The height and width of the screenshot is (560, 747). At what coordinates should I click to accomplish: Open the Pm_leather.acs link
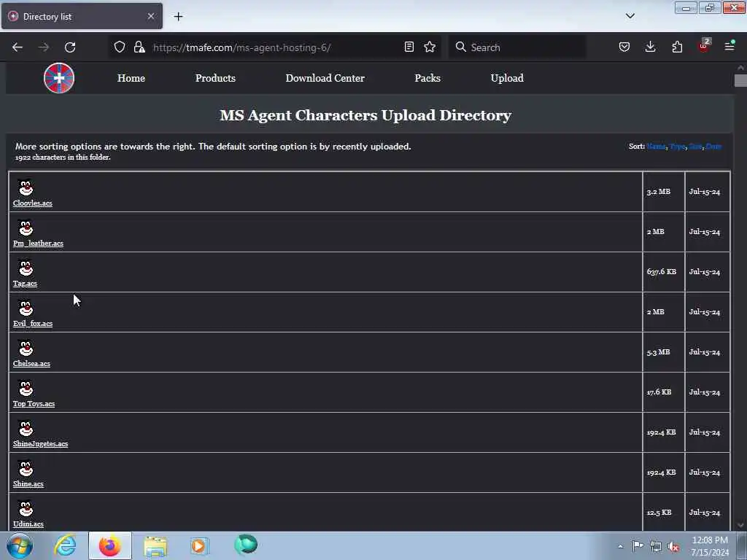click(38, 244)
